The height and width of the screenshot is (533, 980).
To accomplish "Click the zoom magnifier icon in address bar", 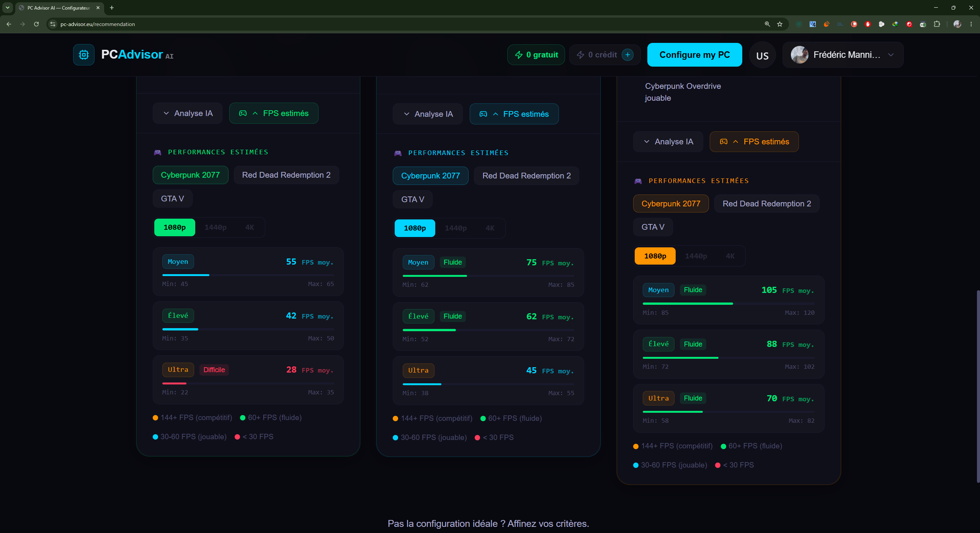I will coord(767,24).
